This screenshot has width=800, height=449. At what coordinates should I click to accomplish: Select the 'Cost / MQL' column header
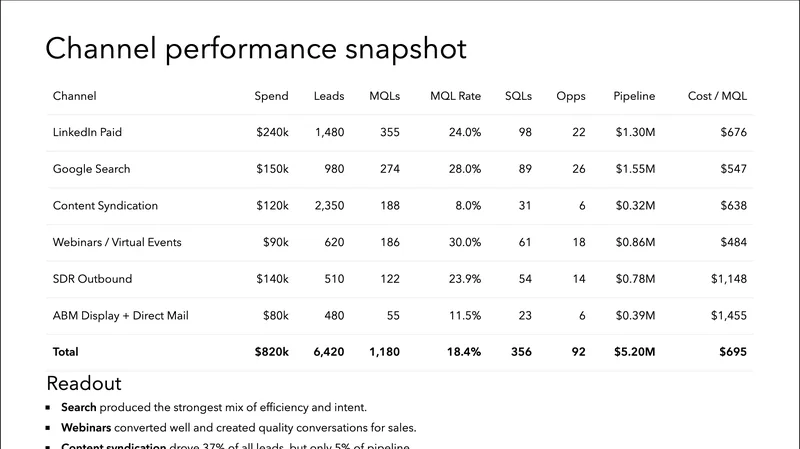[x=717, y=97]
